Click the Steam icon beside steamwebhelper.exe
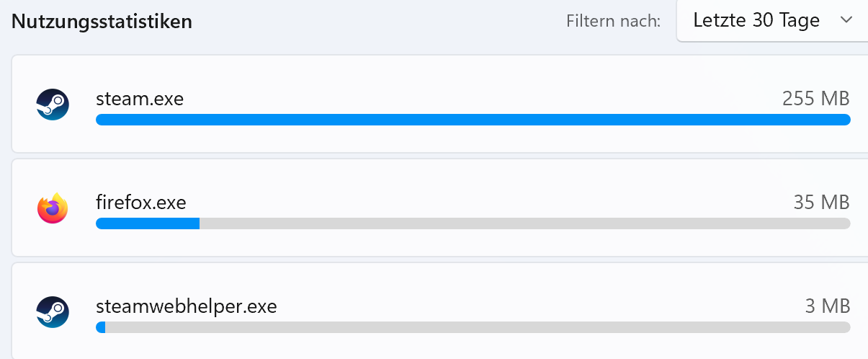Image resolution: width=868 pixels, height=359 pixels. point(53,312)
